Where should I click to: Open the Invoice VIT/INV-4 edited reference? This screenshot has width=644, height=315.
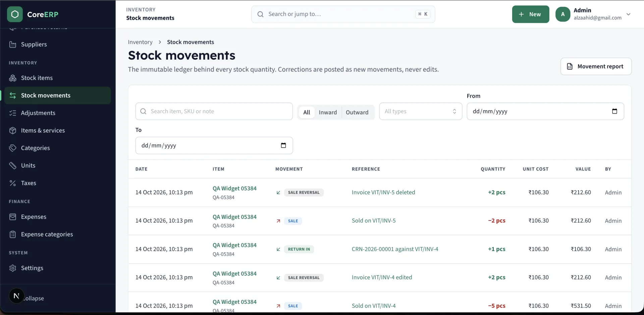click(382, 277)
